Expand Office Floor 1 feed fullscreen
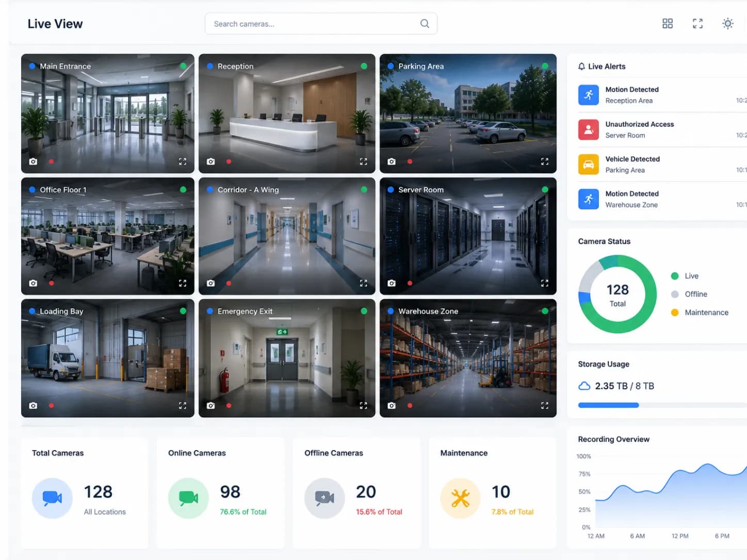747x560 pixels. pyautogui.click(x=183, y=283)
